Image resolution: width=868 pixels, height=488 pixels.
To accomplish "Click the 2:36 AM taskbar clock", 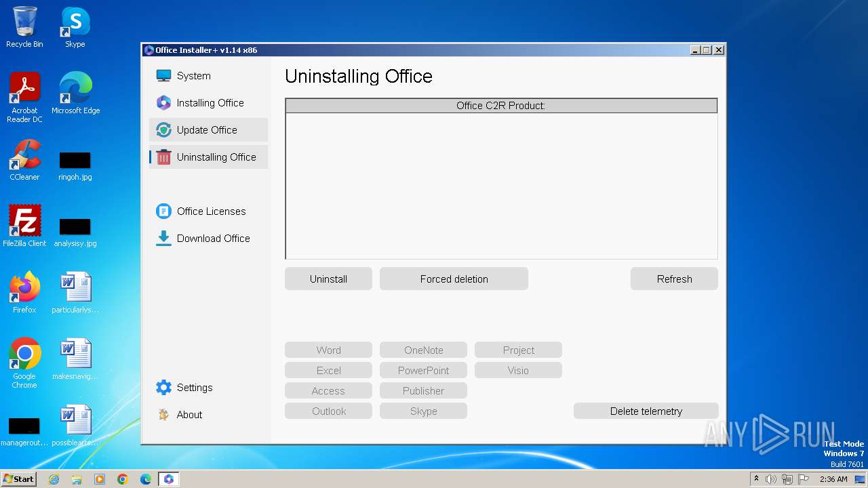I will [833, 479].
